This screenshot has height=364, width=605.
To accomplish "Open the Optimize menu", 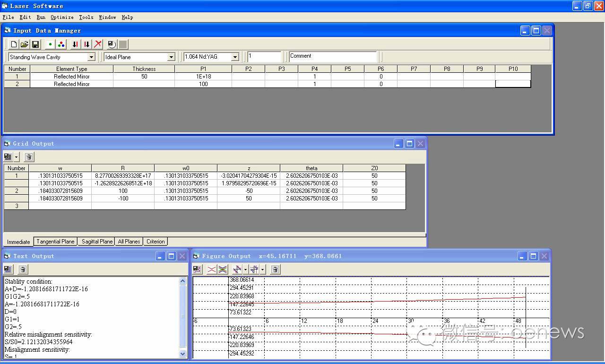I will (62, 17).
